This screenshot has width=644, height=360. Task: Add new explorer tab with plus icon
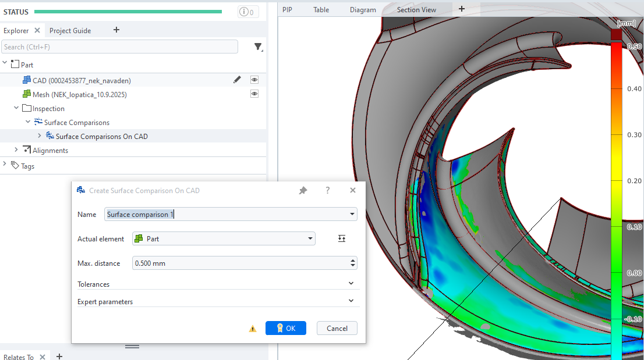pos(116,30)
